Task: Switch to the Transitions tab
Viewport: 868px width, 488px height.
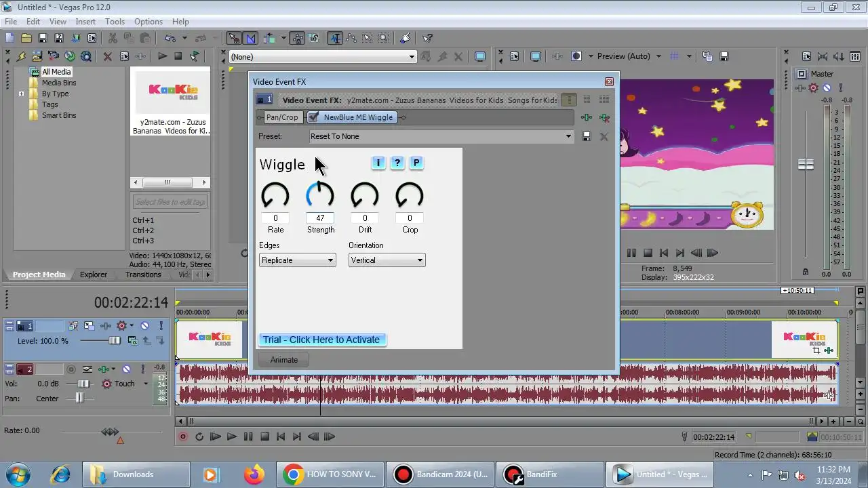Action: [x=143, y=274]
